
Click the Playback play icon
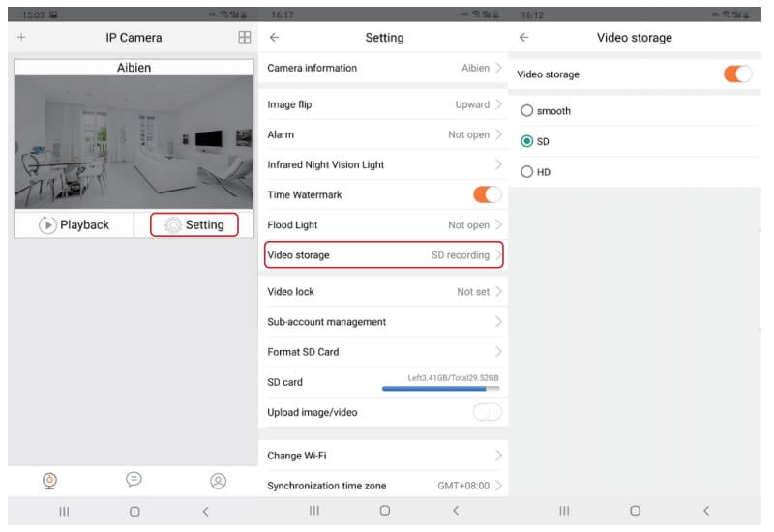(x=47, y=224)
